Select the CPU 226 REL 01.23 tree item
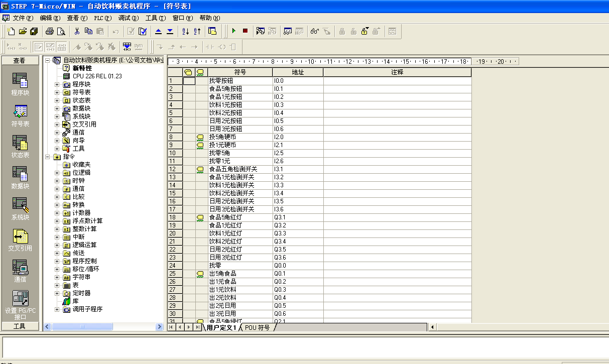The height and width of the screenshot is (364, 609). [x=97, y=76]
